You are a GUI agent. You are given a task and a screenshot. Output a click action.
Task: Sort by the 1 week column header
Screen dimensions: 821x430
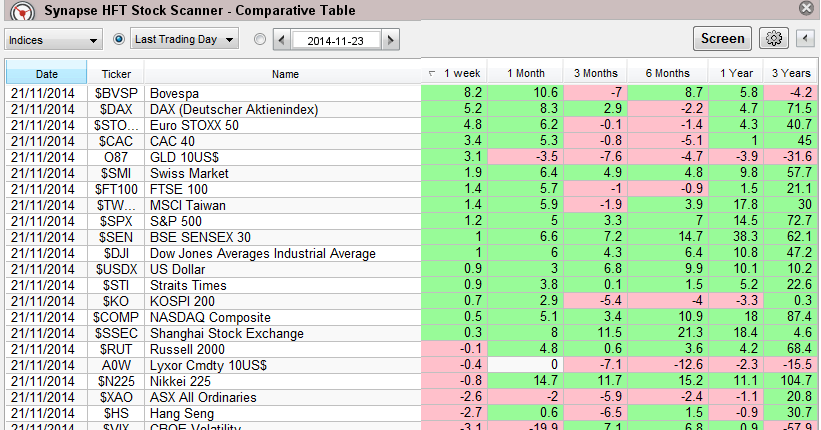pos(460,73)
